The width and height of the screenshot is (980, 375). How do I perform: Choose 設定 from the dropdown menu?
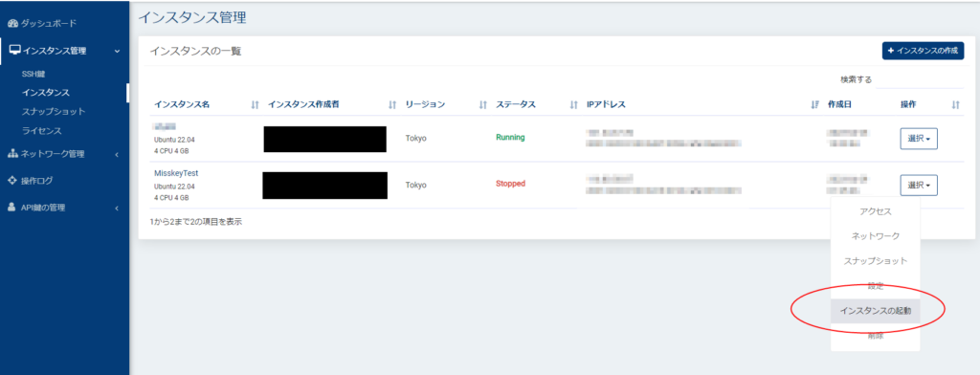(875, 286)
